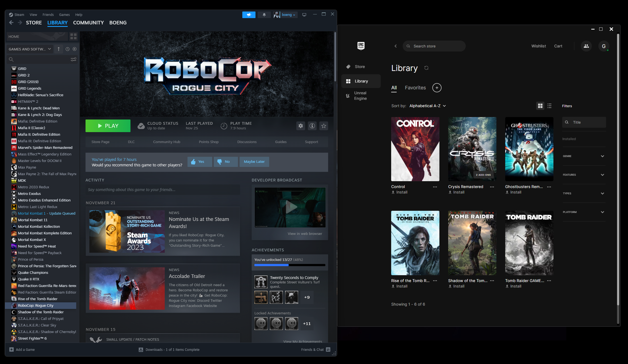Expand Genre filter section

[584, 156]
